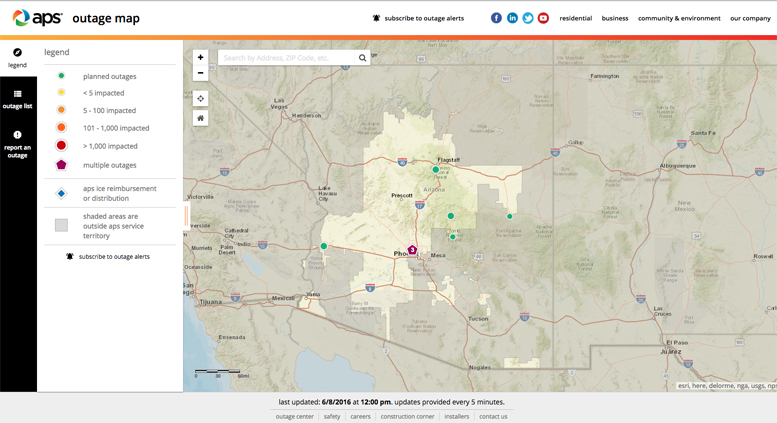Click the purple multiple outages legend pentagon
The height and width of the screenshot is (423, 777).
coord(61,164)
